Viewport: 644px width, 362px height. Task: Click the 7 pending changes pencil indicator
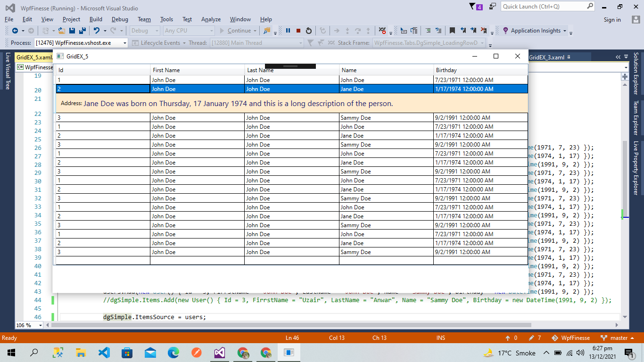click(535, 338)
